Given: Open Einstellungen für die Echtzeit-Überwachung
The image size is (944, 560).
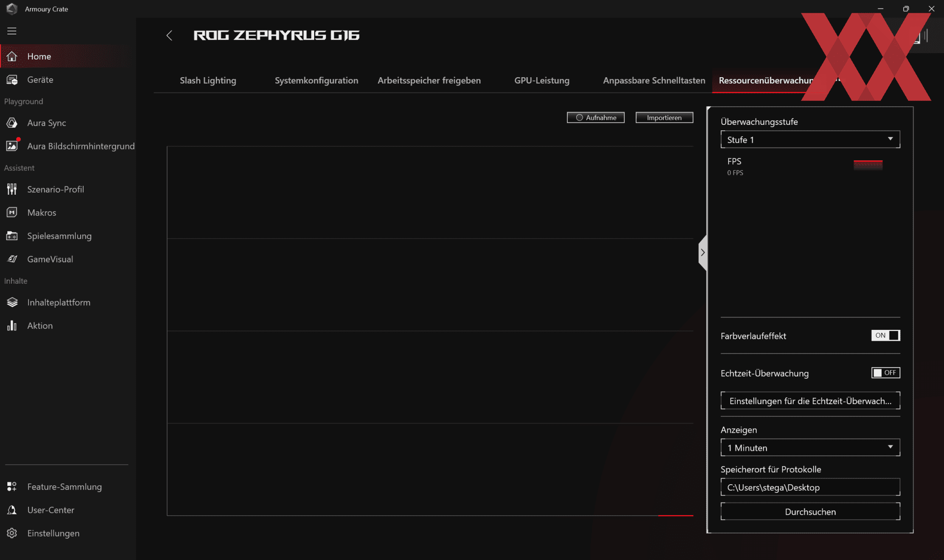Looking at the screenshot, I should 810,401.
